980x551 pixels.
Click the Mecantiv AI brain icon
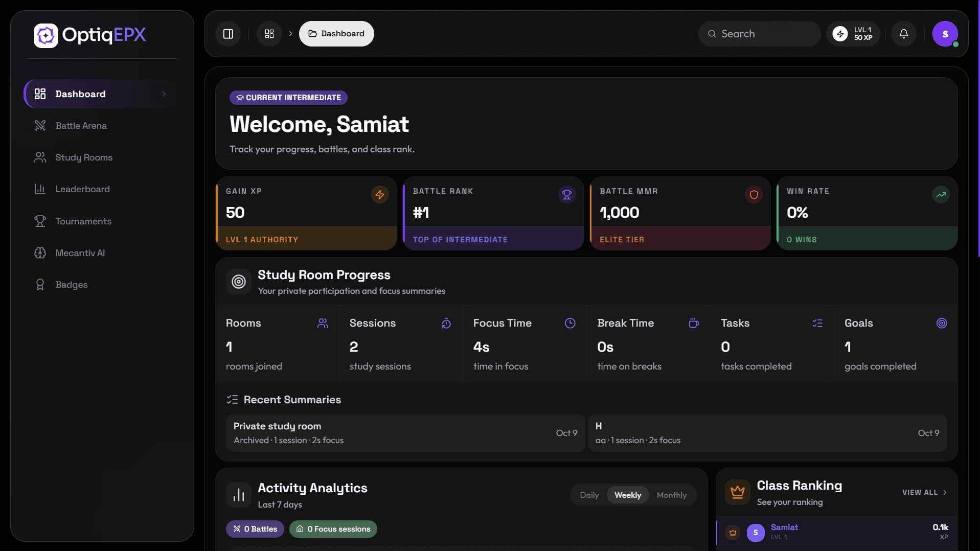pos(40,253)
